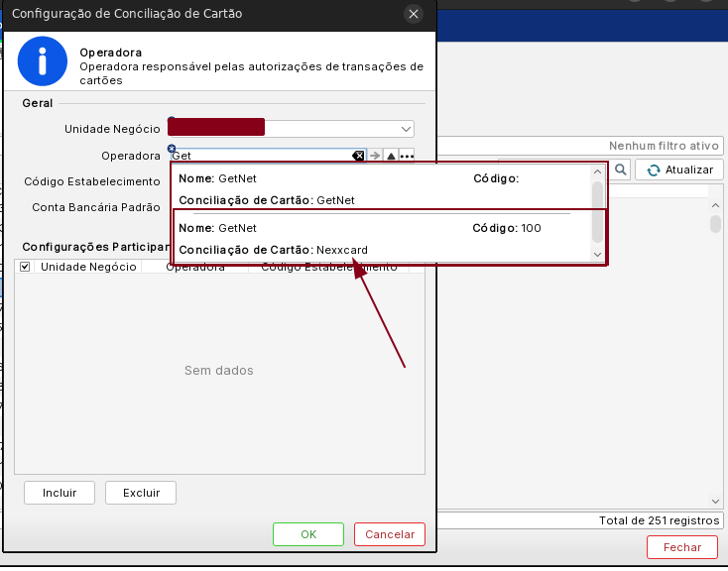Open the Unidade Negócio dropdown
Image resolution: width=728 pixels, height=571 pixels.
click(406, 129)
